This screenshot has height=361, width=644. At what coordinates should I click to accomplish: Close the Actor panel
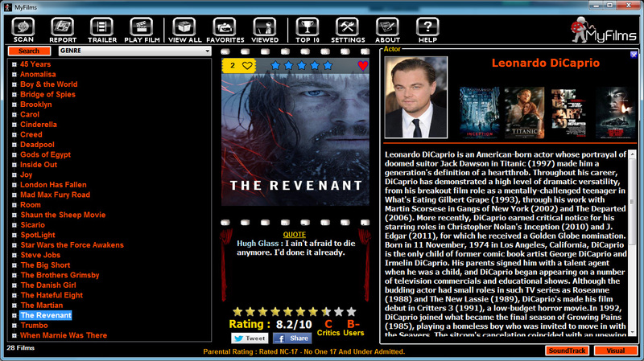tap(634, 55)
